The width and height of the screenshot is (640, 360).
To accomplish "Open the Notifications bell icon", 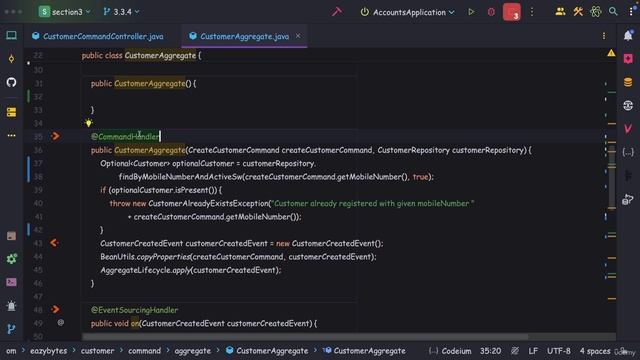I will (x=628, y=36).
